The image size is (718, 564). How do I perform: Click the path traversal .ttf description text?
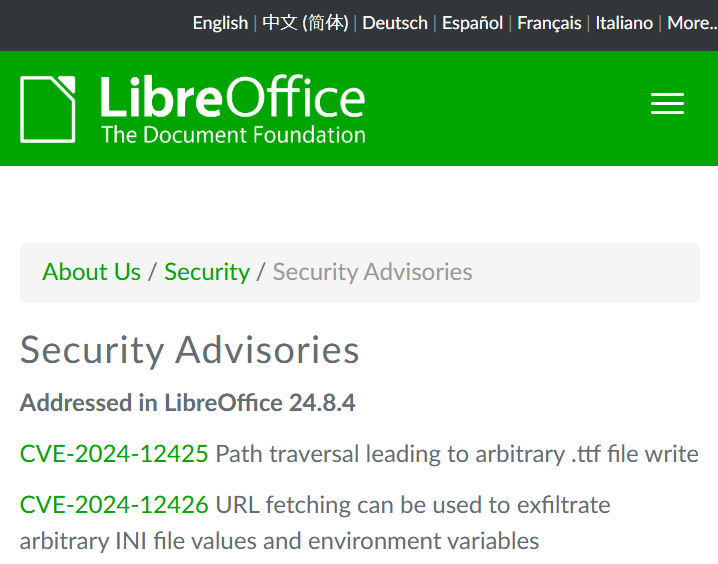[457, 454]
